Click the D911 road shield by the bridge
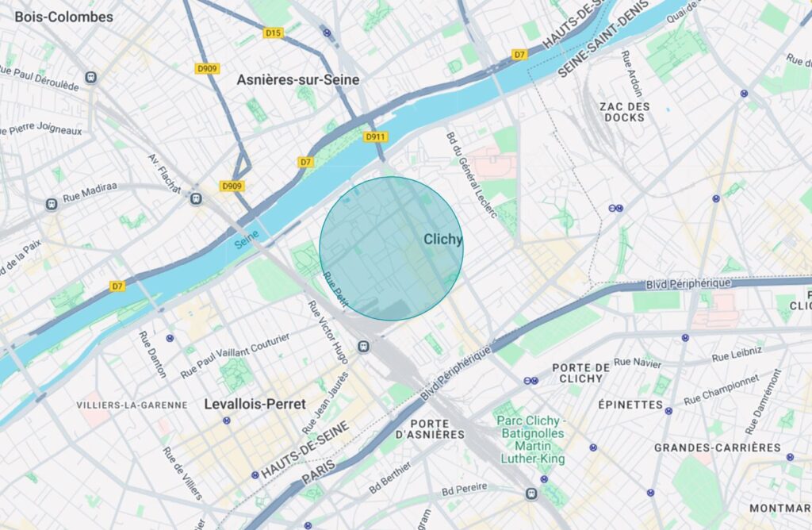The image size is (812, 530). [x=375, y=136]
